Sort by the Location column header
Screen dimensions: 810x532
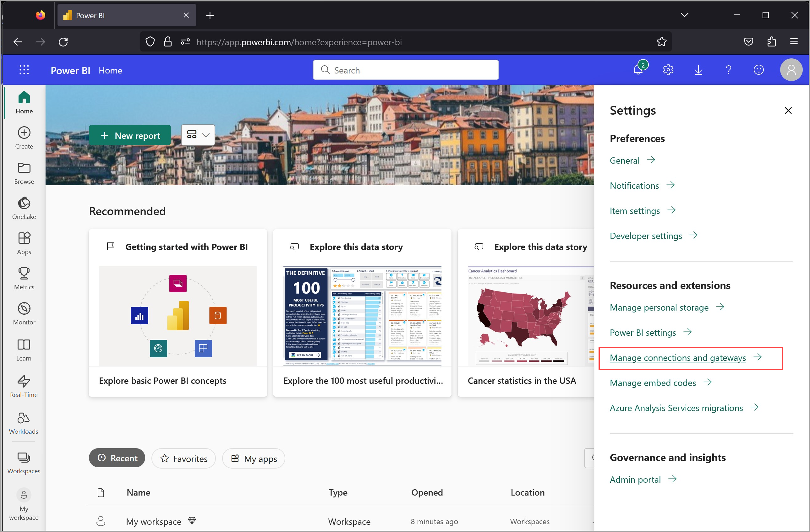[528, 492]
